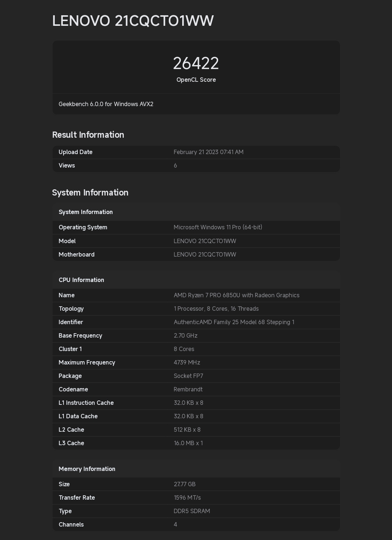Viewport: 392px width, 540px height.
Task: Click the L1 Data Cache 32.0 KB x 8 value
Action: [x=188, y=416]
